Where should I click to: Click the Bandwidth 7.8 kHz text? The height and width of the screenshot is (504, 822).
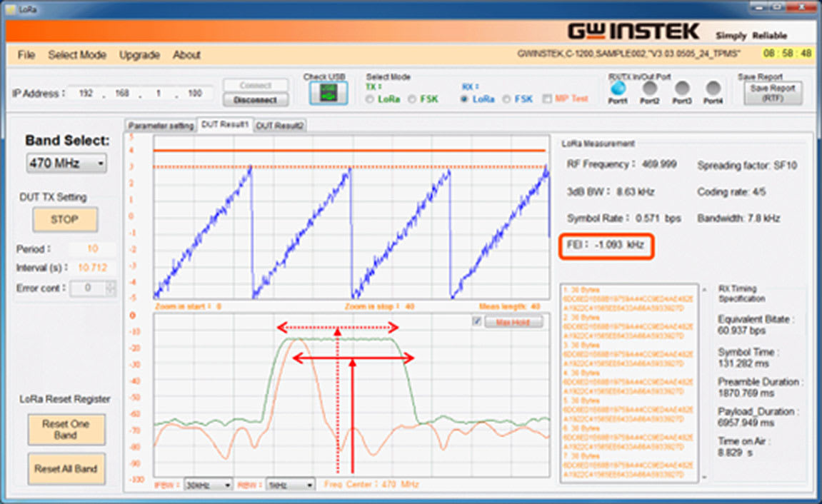click(x=738, y=218)
